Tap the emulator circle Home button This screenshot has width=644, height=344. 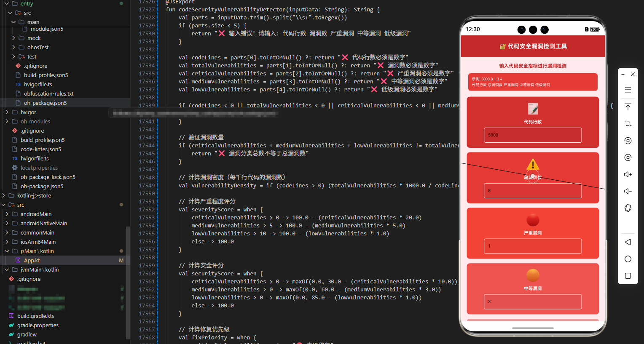tap(628, 259)
